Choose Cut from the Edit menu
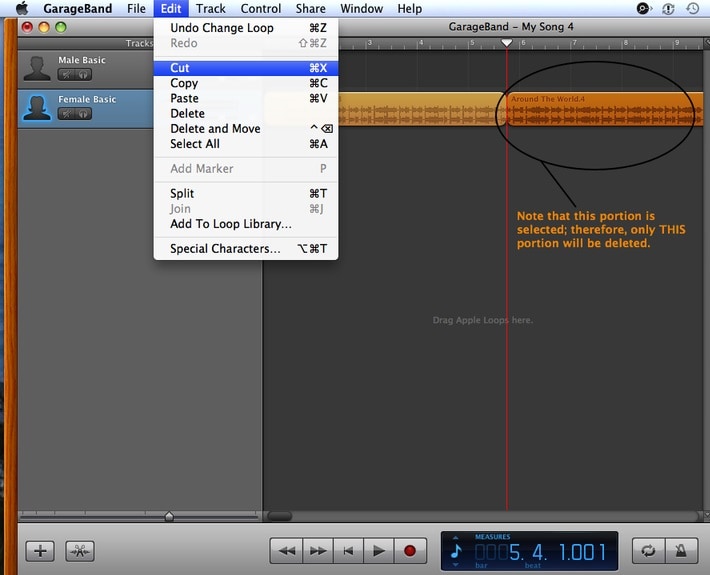 tap(246, 68)
